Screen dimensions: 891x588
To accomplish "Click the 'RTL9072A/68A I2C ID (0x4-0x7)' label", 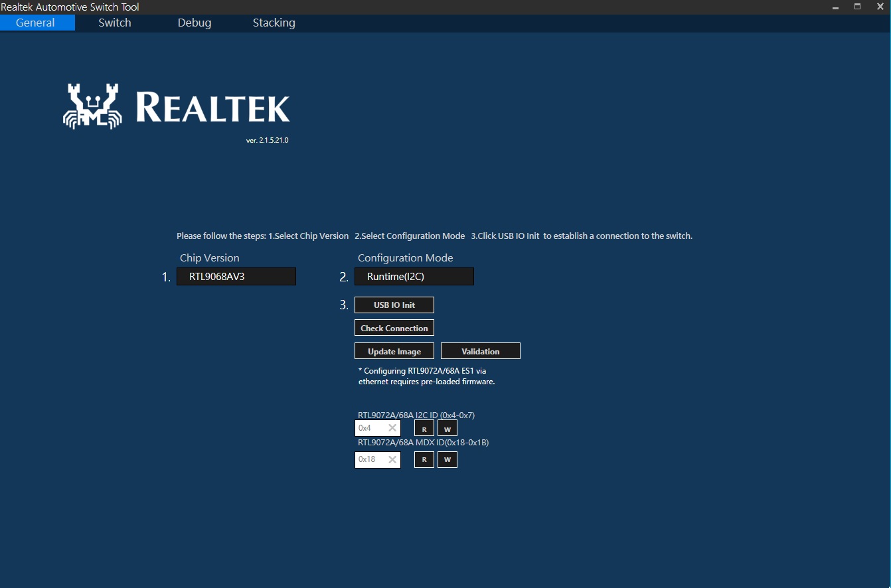I will point(416,415).
